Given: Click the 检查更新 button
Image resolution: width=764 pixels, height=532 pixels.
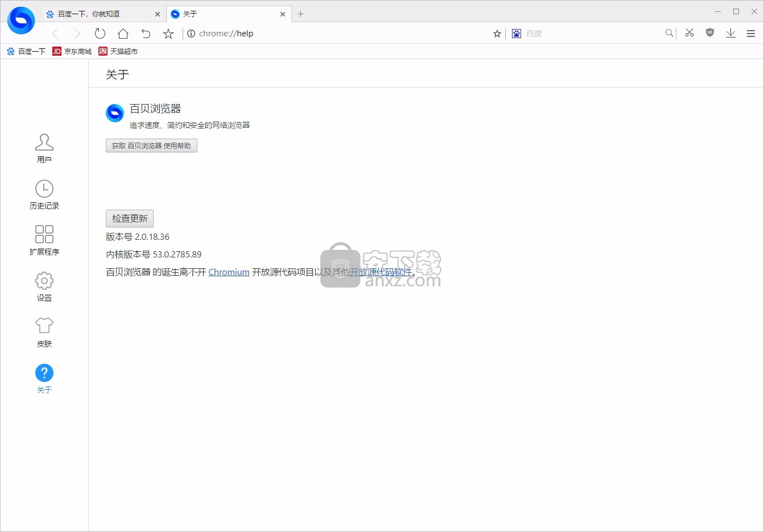Looking at the screenshot, I should coord(130,218).
